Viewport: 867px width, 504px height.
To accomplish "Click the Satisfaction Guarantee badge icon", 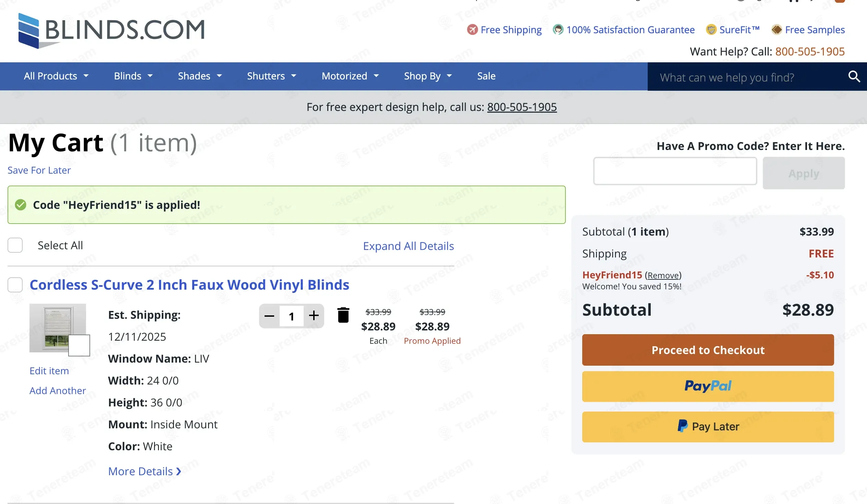I will point(558,29).
